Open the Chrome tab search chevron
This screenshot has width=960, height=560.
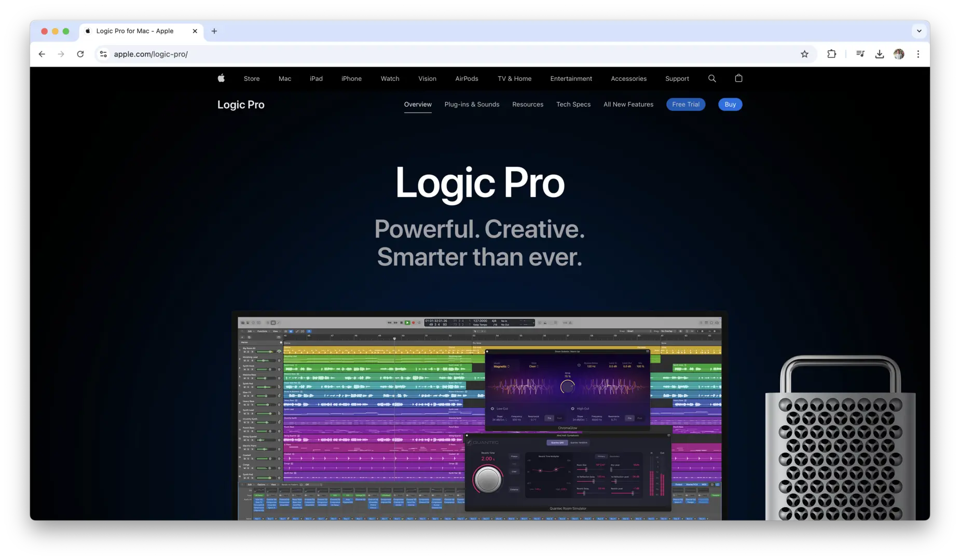(x=919, y=31)
